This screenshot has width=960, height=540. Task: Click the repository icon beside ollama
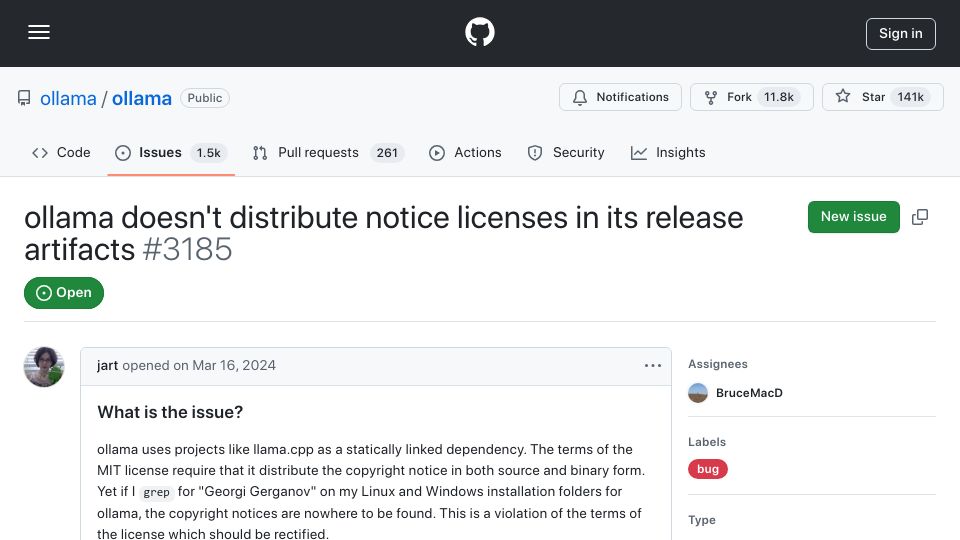tap(24, 98)
